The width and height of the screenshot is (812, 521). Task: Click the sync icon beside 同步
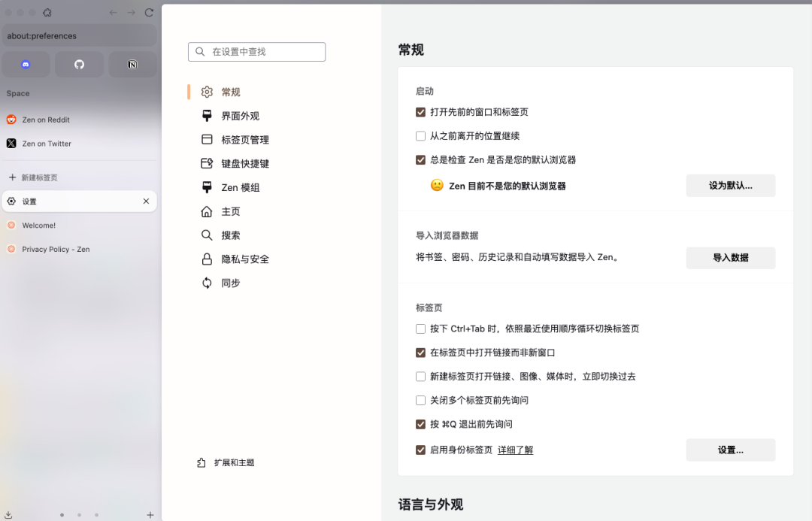pyautogui.click(x=207, y=283)
